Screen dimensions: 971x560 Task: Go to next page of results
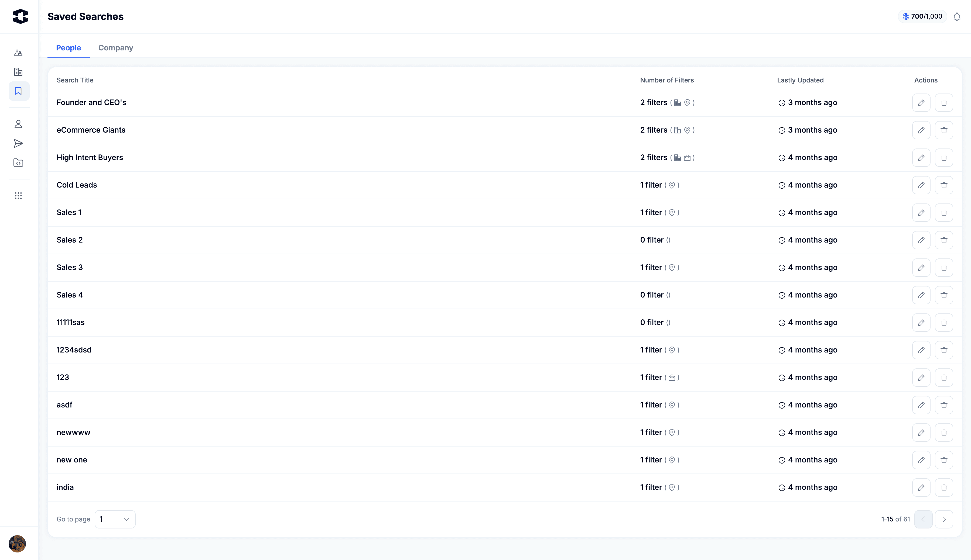click(x=944, y=519)
